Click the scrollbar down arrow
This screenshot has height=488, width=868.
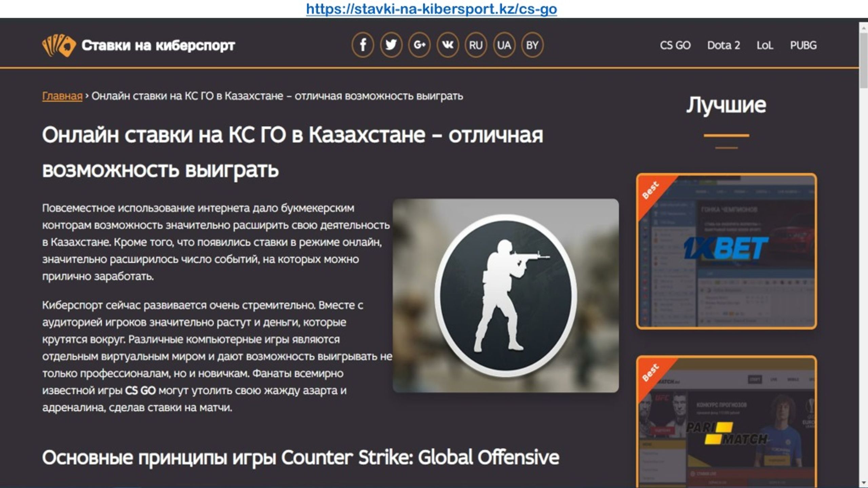[864, 482]
